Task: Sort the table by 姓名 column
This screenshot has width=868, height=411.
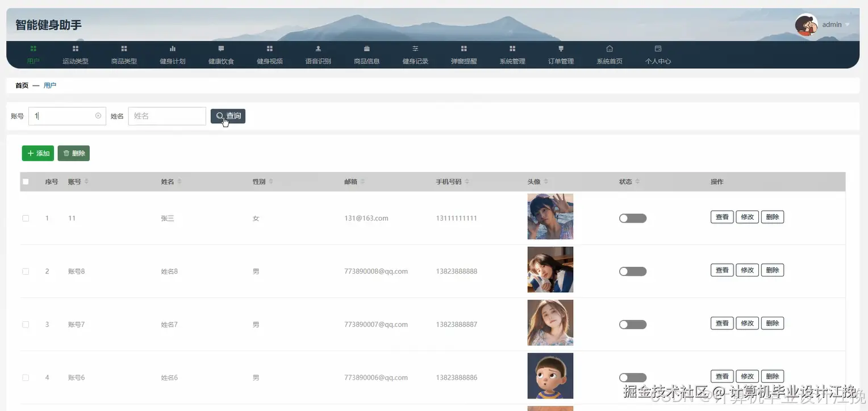Action: (180, 182)
